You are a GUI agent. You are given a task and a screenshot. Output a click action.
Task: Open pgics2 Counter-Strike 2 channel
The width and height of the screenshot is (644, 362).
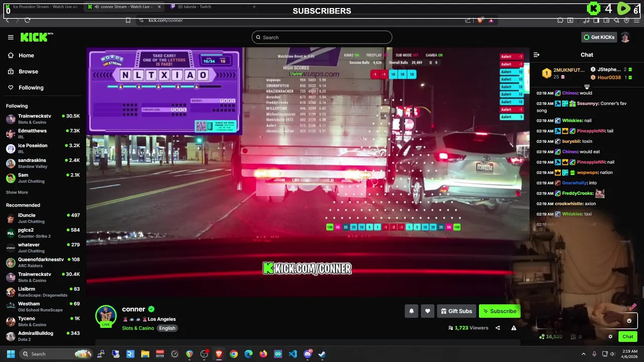[43, 233]
